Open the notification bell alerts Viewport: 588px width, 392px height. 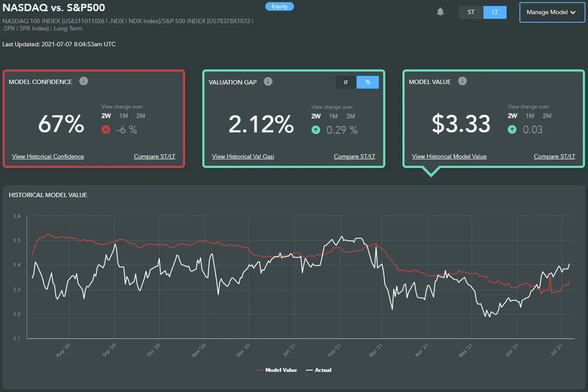440,12
